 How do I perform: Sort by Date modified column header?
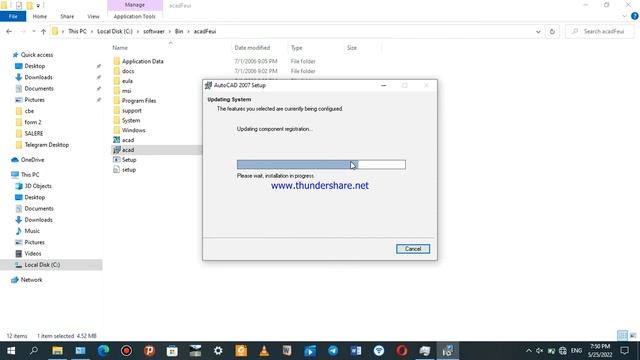pos(252,48)
